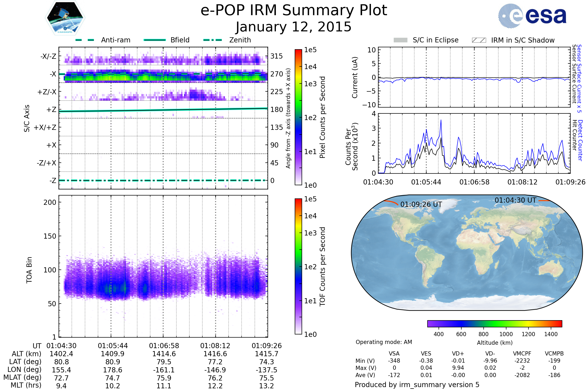Click the e-POP IRM Summary Plot title

pos(294,11)
